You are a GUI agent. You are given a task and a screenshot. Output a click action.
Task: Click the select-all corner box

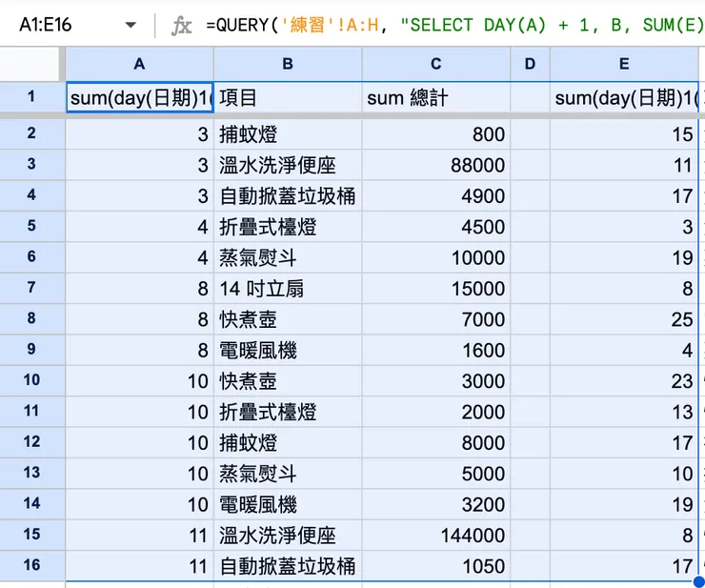point(30,64)
